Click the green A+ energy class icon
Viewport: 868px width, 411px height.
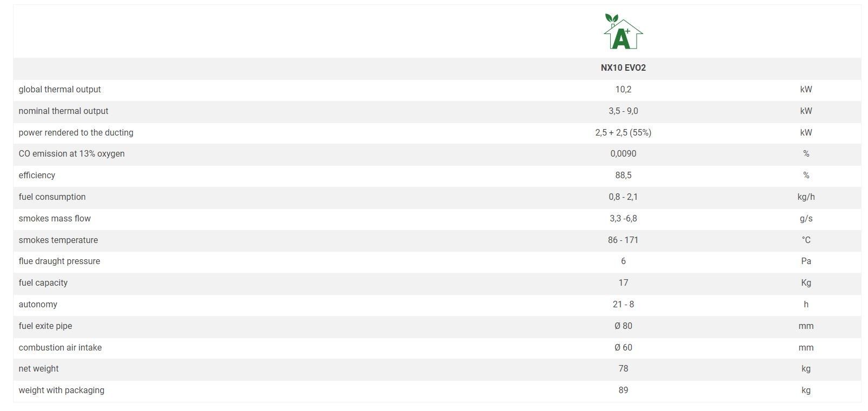tap(623, 32)
